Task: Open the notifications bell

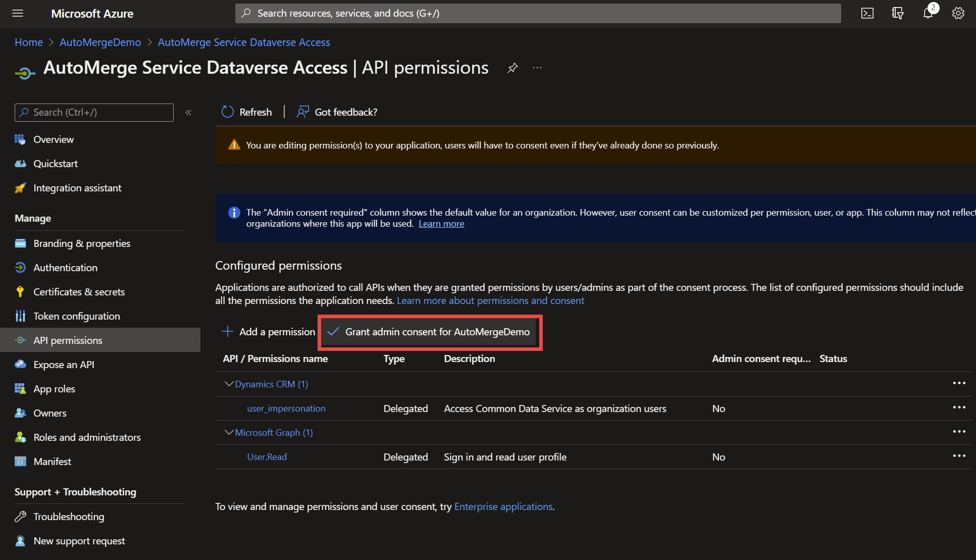Action: [x=928, y=14]
